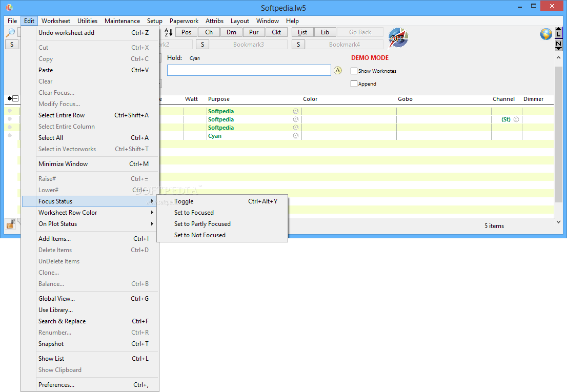Image resolution: width=567 pixels, height=392 pixels.
Task: Click the Pur button
Action: tap(254, 32)
